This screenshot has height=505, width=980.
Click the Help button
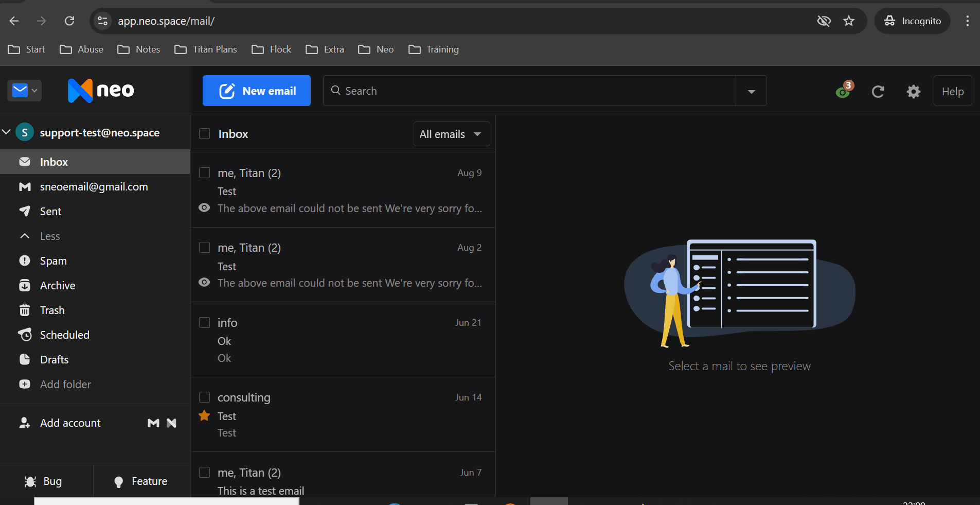(x=952, y=91)
